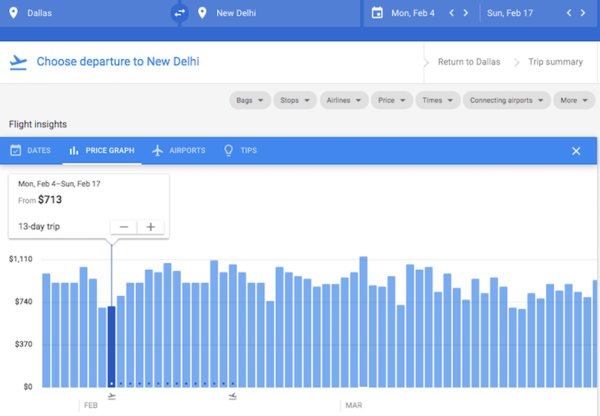
Task: Click the swap origin and destination icon
Action: click(180, 13)
